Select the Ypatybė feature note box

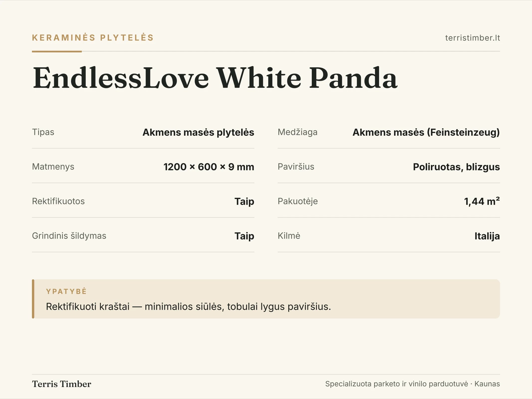[x=266, y=299]
